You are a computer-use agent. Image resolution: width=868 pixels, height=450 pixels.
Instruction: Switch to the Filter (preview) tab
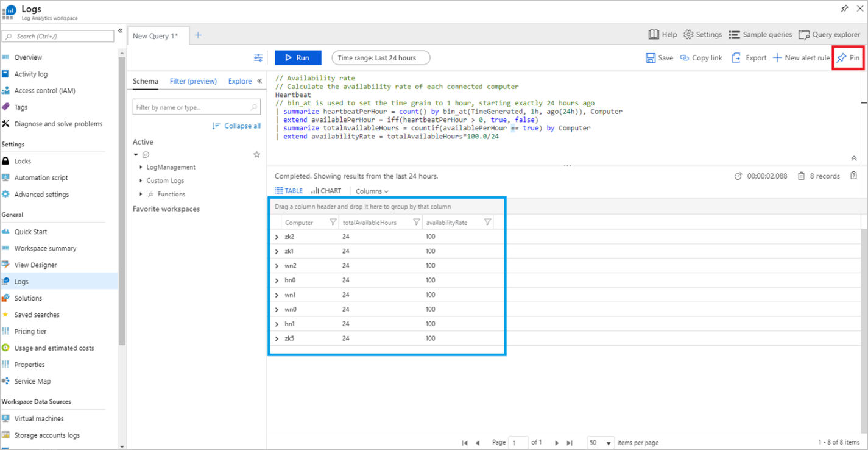pyautogui.click(x=192, y=81)
